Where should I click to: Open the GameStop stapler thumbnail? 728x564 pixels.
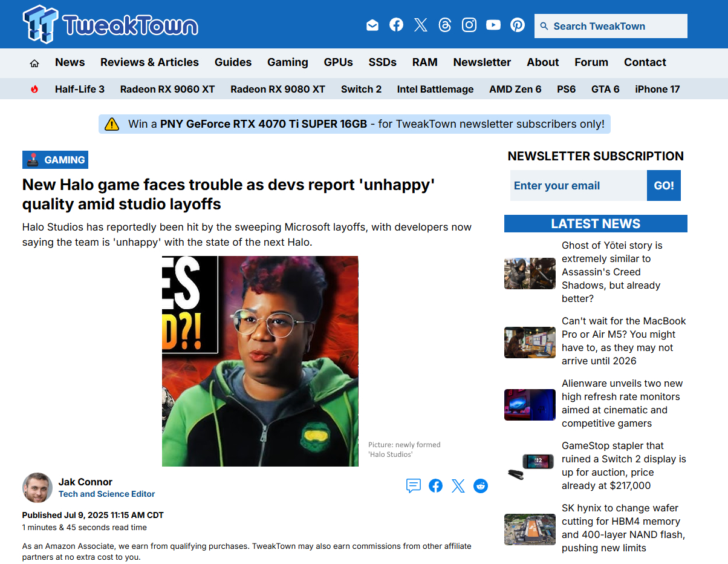[530, 467]
